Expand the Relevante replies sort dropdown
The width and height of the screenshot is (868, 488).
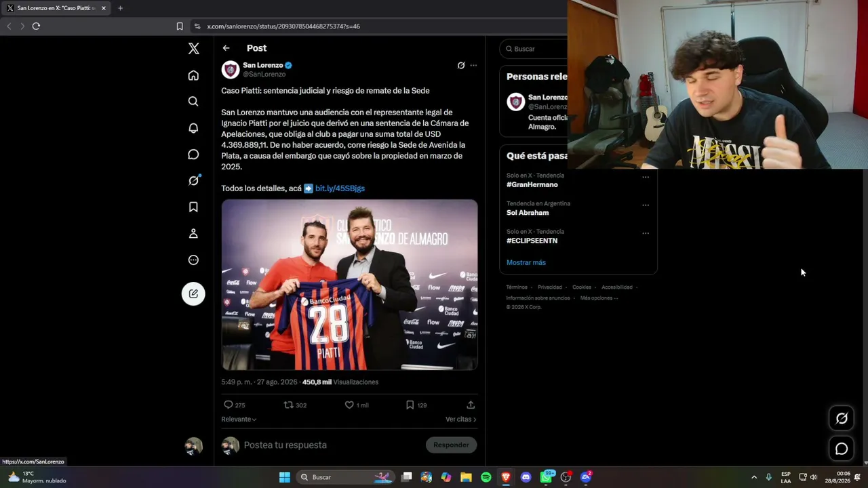click(239, 420)
